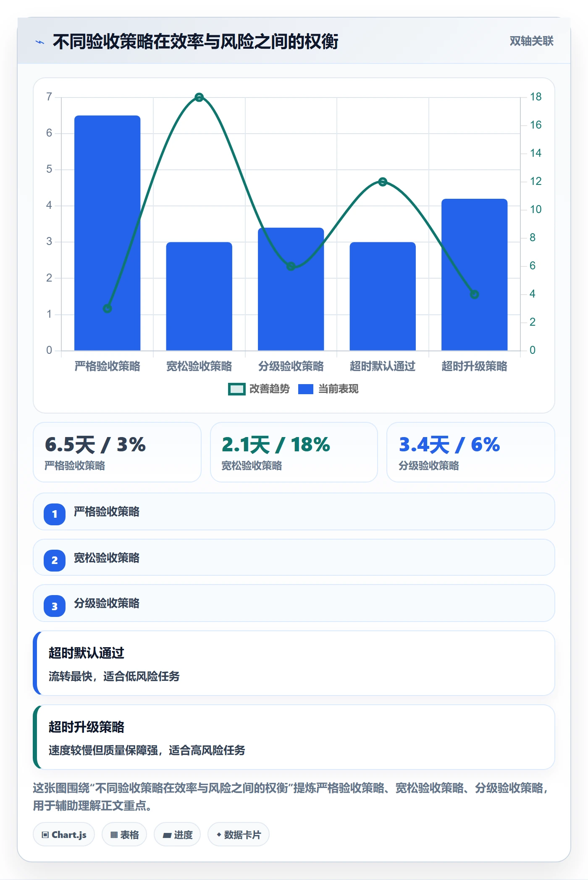Click the 严格验收策略 bar in the chart
This screenshot has height=880, width=588.
point(108,233)
